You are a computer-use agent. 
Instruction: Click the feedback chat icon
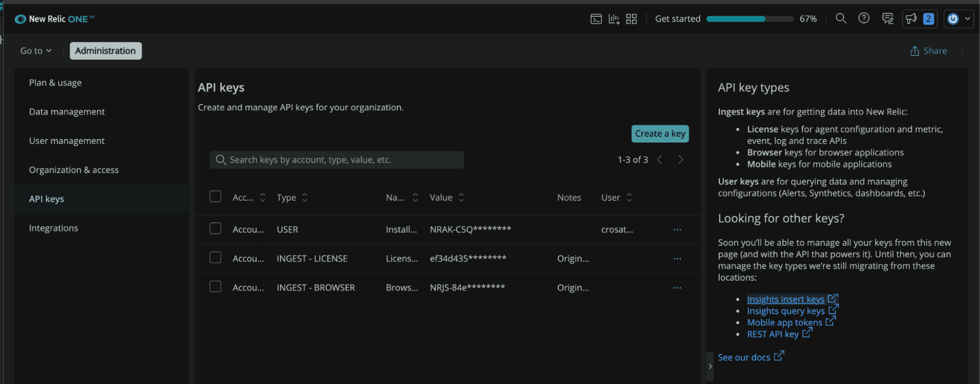(x=887, y=19)
